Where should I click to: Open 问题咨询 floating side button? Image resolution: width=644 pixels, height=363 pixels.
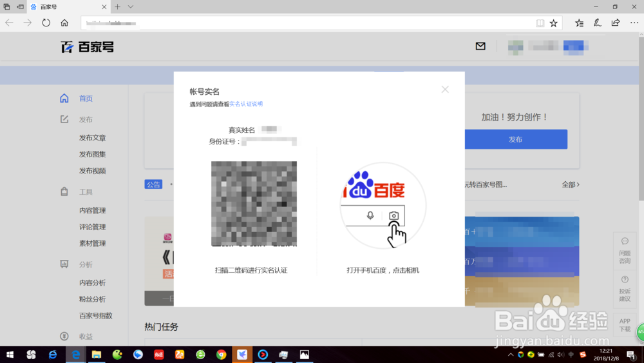point(625,250)
